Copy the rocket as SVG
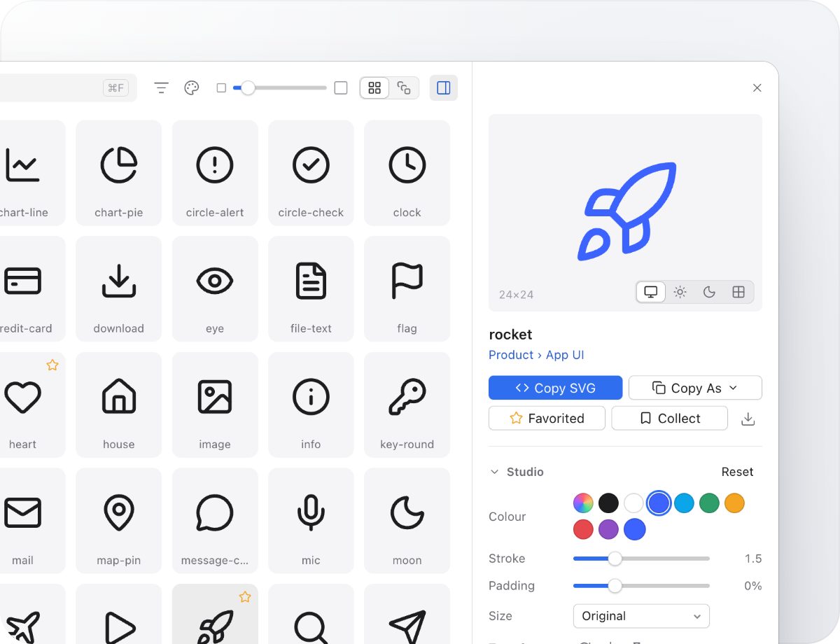The width and height of the screenshot is (840, 644). coord(555,388)
